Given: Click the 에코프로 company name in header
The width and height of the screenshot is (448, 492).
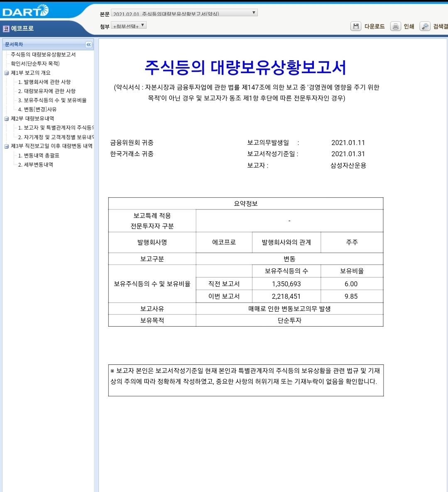Looking at the screenshot, I should tap(22, 29).
